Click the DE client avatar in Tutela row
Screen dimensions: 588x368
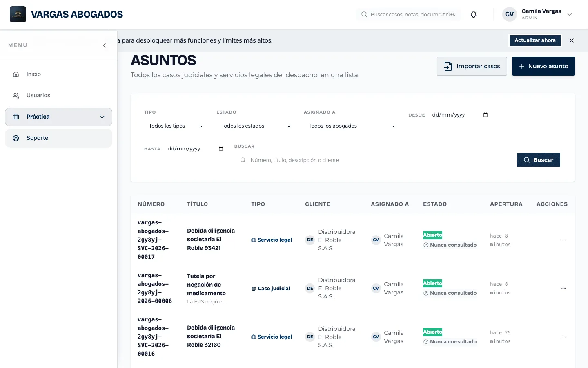(x=310, y=289)
